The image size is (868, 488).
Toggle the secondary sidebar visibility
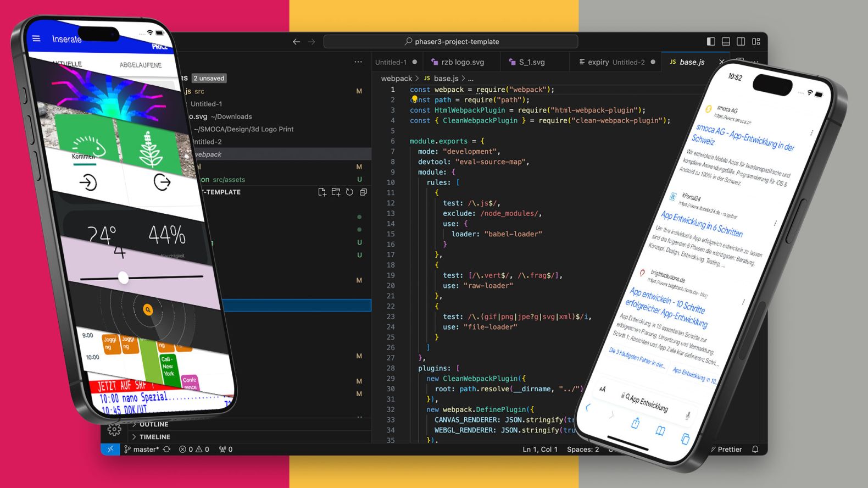[x=741, y=41]
